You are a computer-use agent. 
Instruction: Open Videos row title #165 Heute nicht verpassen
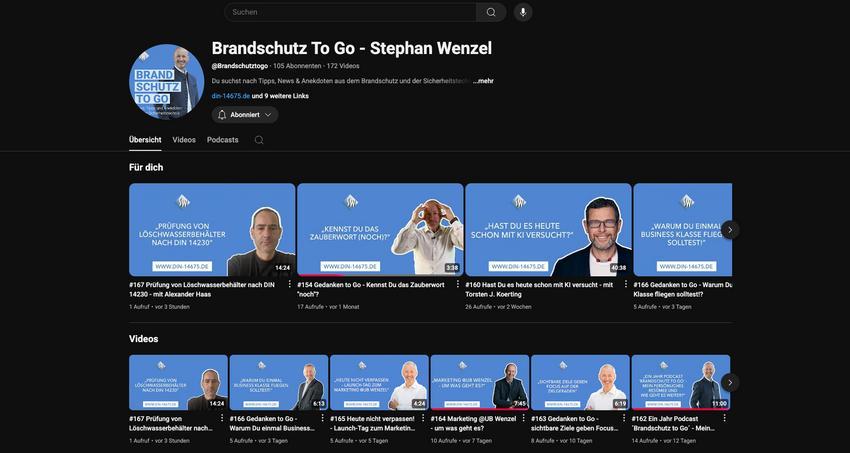373,423
